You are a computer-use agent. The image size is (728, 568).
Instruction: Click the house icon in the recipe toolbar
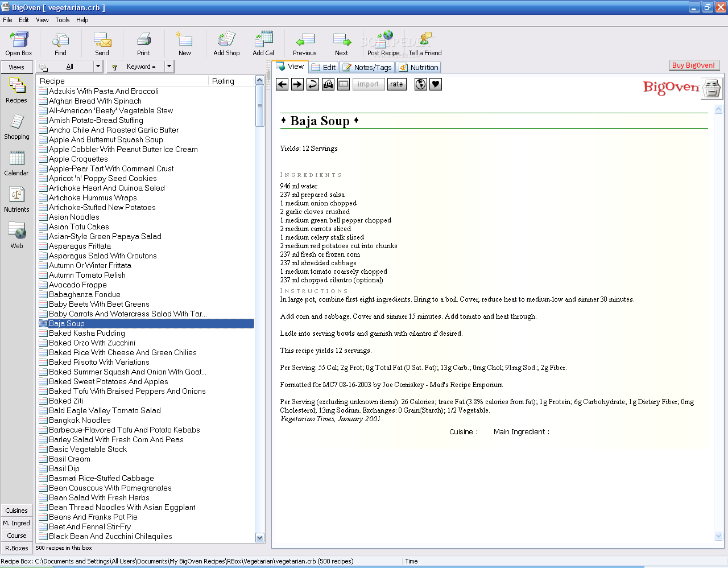pos(328,84)
